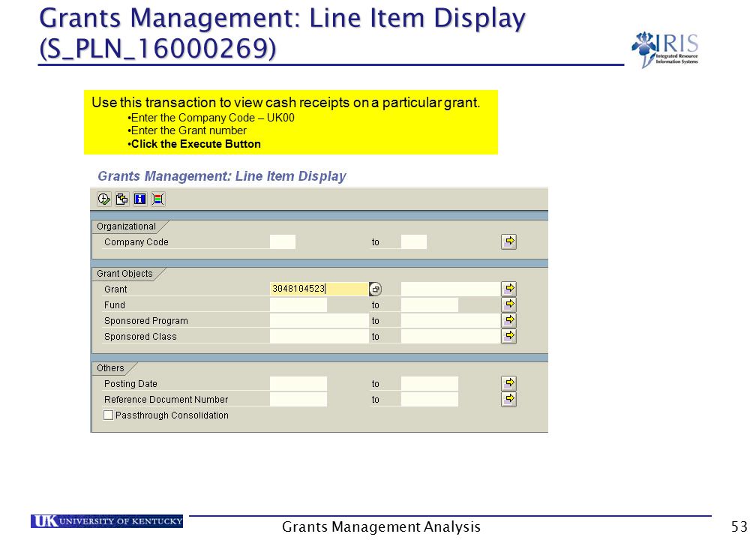Click the IRIS logo
This screenshot has height=540, width=756.
[x=664, y=49]
